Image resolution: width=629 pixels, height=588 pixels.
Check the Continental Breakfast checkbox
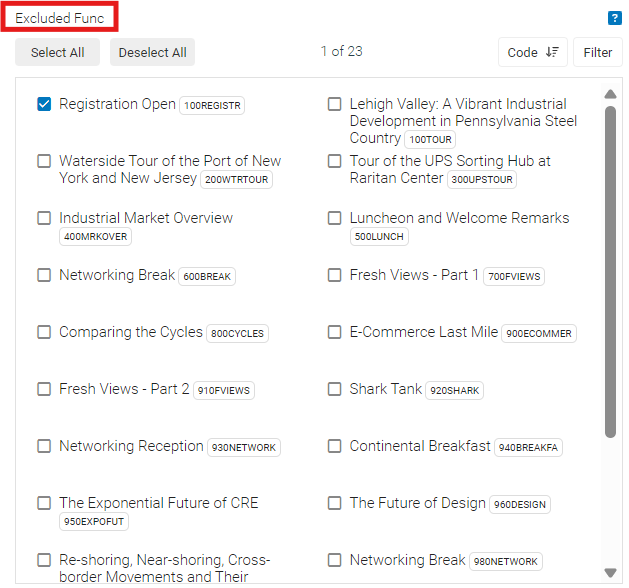tap(335, 446)
